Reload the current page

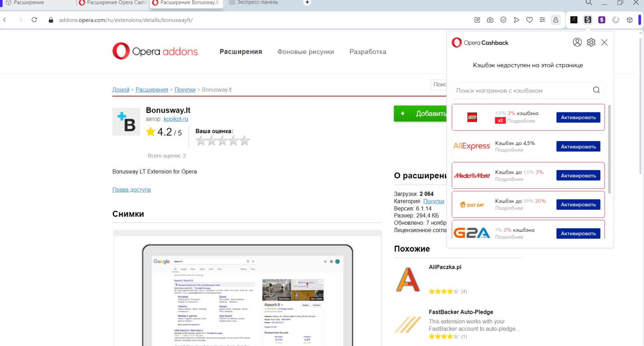click(34, 20)
